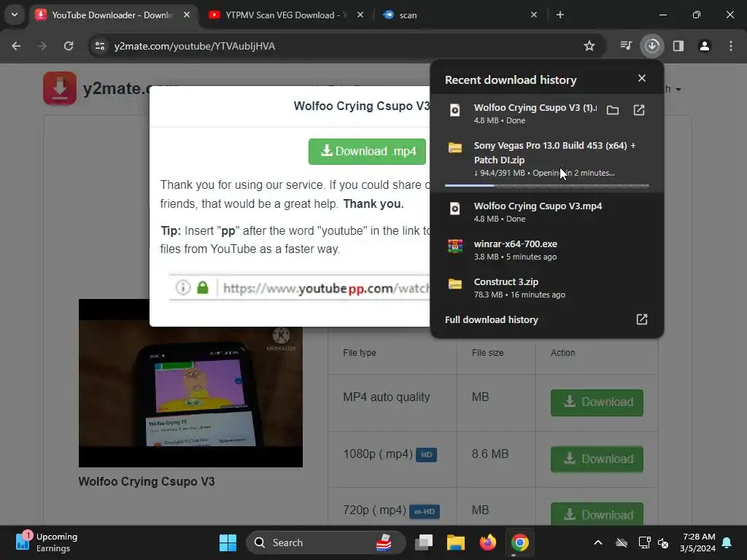Switch to YTPMV Scan VEG Download tab
Viewport: 747px width, 560px height.
(x=286, y=15)
